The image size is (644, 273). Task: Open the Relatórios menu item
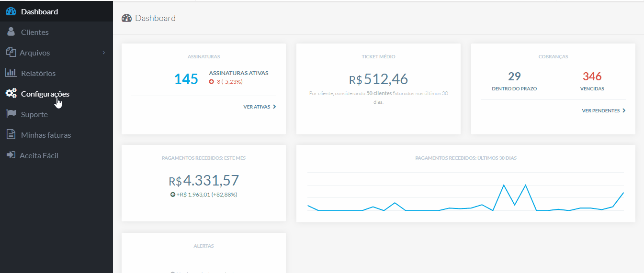38,73
